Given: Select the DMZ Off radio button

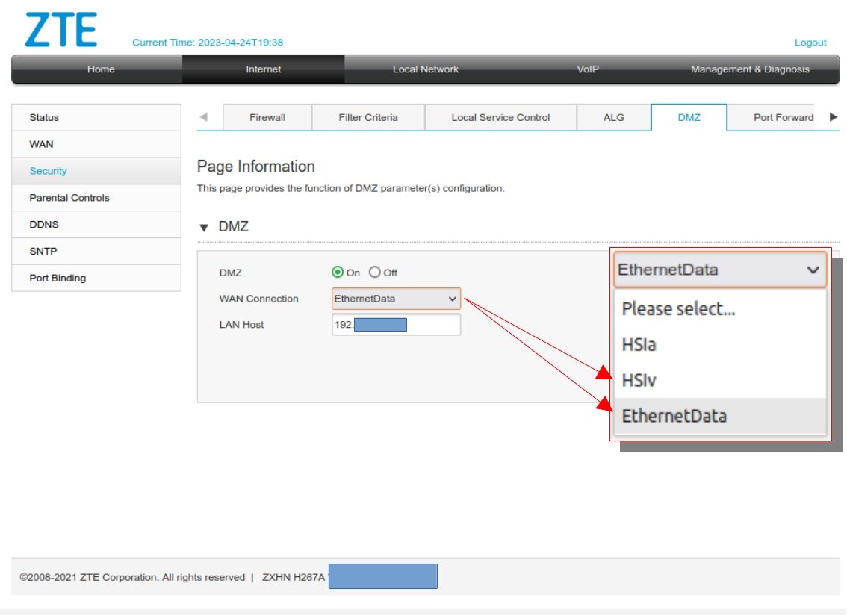Looking at the screenshot, I should click(x=374, y=272).
